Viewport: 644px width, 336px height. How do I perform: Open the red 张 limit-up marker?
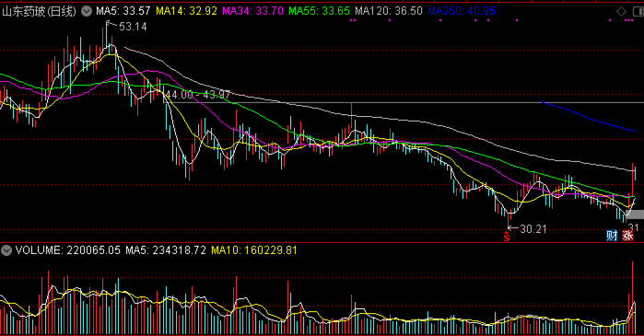point(627,236)
